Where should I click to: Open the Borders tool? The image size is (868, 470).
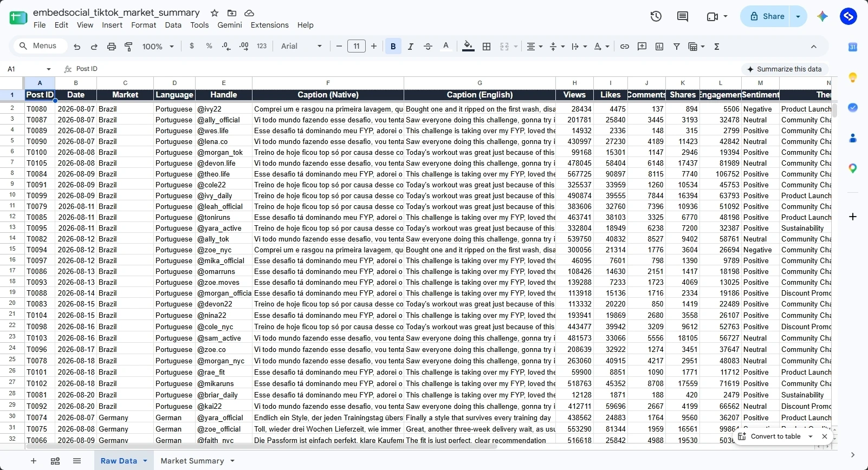click(x=487, y=47)
